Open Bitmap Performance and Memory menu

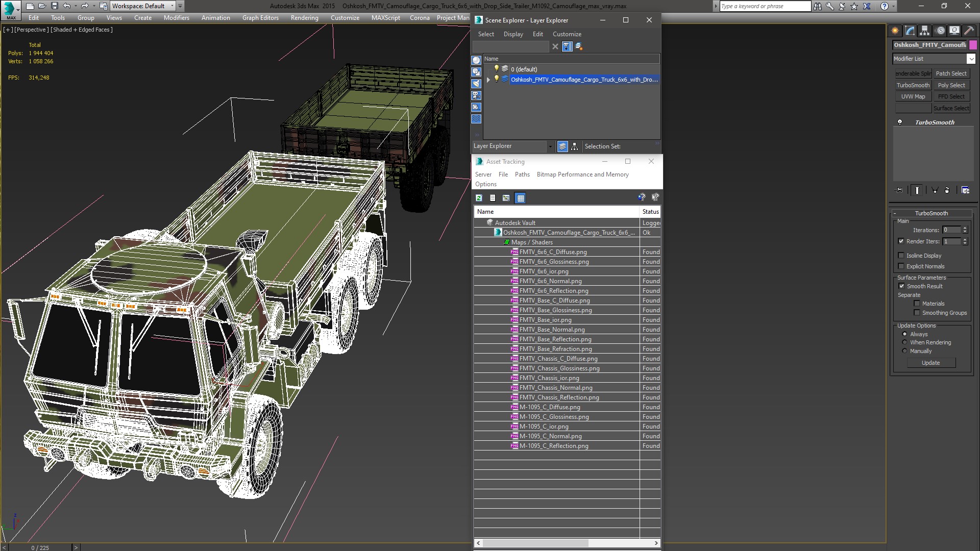(582, 174)
